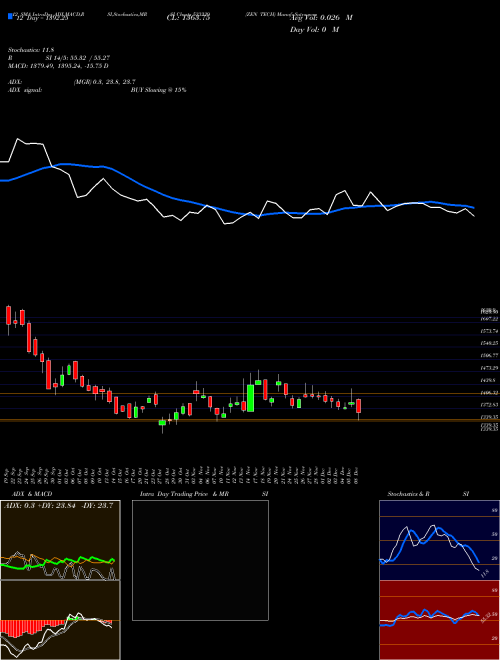Click the RSI chart with red background
The width and height of the screenshot is (500, 660).
click(439, 620)
